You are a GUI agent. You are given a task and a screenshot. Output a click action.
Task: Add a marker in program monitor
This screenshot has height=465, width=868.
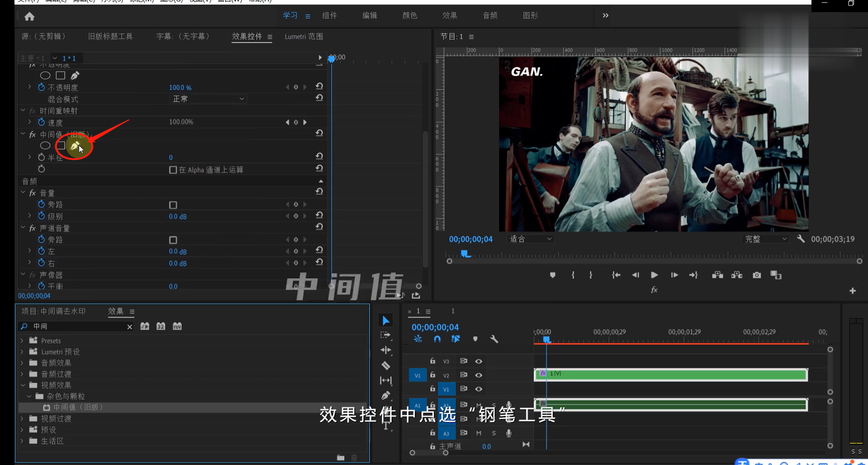(552, 275)
